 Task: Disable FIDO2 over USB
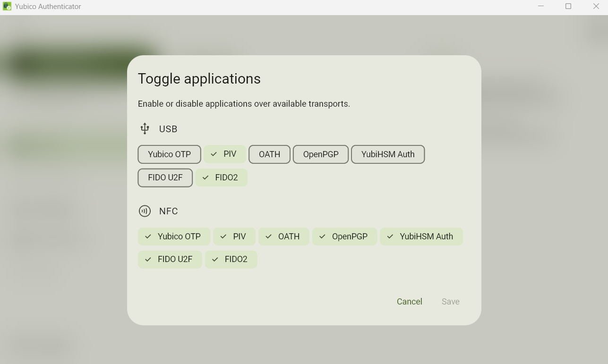222,178
